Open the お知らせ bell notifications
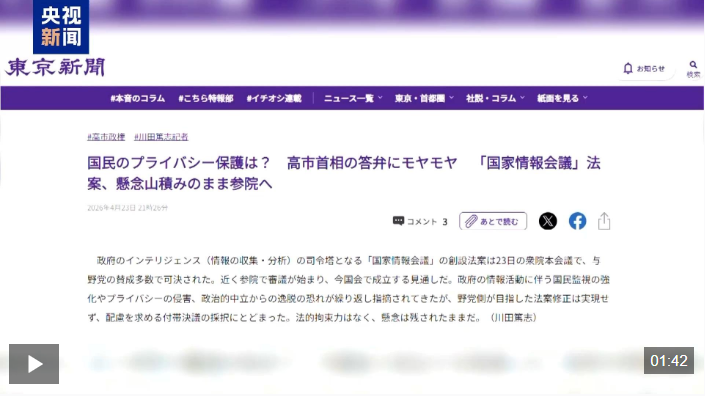Image resolution: width=705 pixels, height=396 pixels. click(644, 69)
